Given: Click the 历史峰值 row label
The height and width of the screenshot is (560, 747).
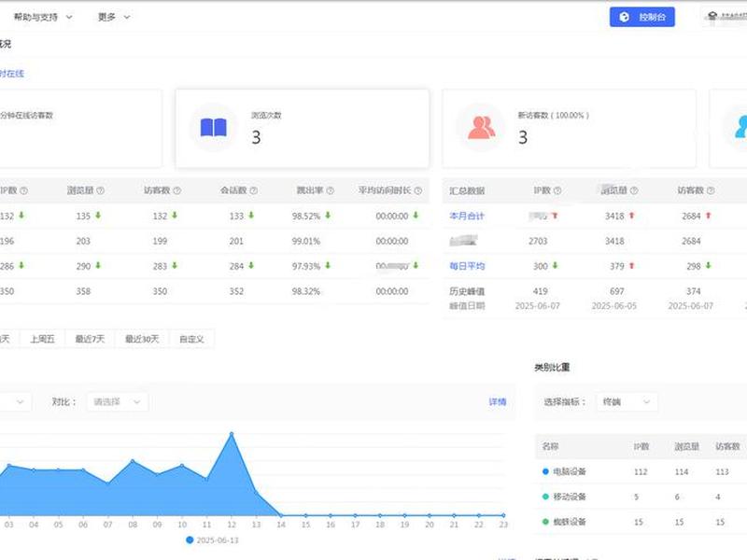Looking at the screenshot, I should (x=467, y=291).
